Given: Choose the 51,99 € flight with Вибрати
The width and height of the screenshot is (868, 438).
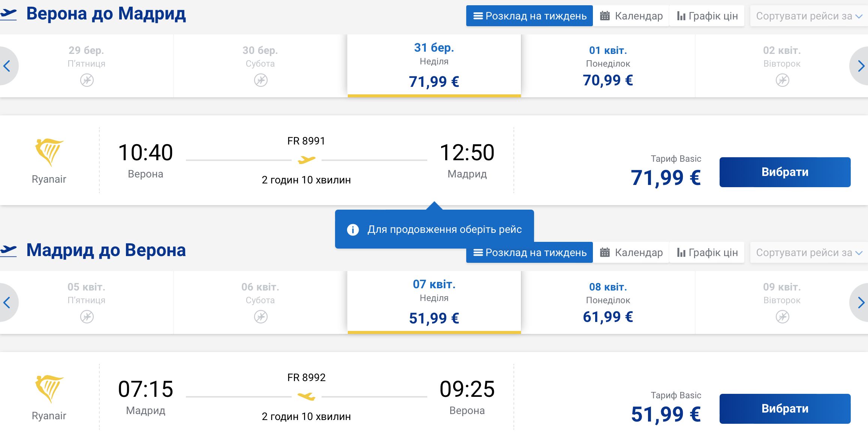Looking at the screenshot, I should 785,409.
